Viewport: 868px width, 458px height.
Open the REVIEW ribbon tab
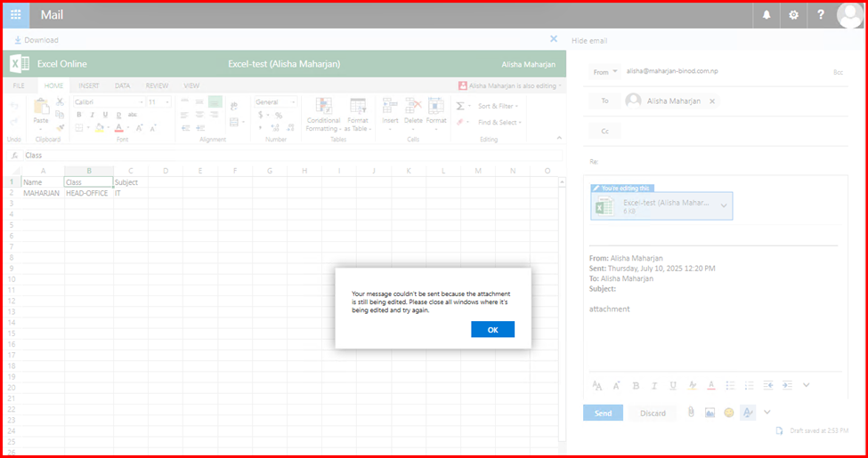(x=157, y=86)
